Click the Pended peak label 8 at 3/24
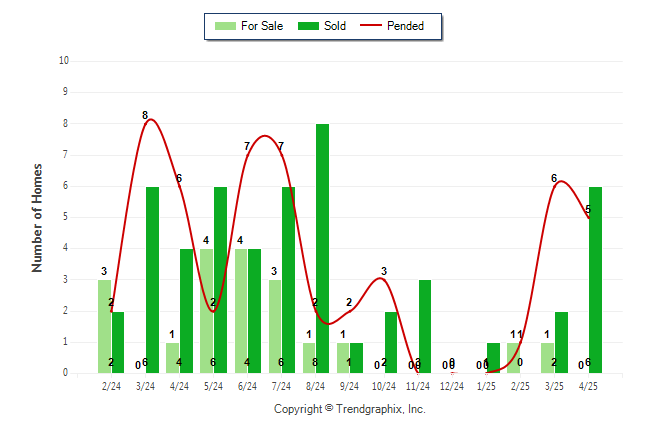 [145, 115]
